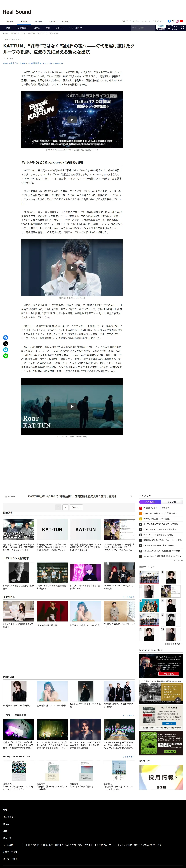
Task: Open Snow Man 渡辺翔太 related article thumbnail
Action: pyautogui.click(x=19, y=530)
